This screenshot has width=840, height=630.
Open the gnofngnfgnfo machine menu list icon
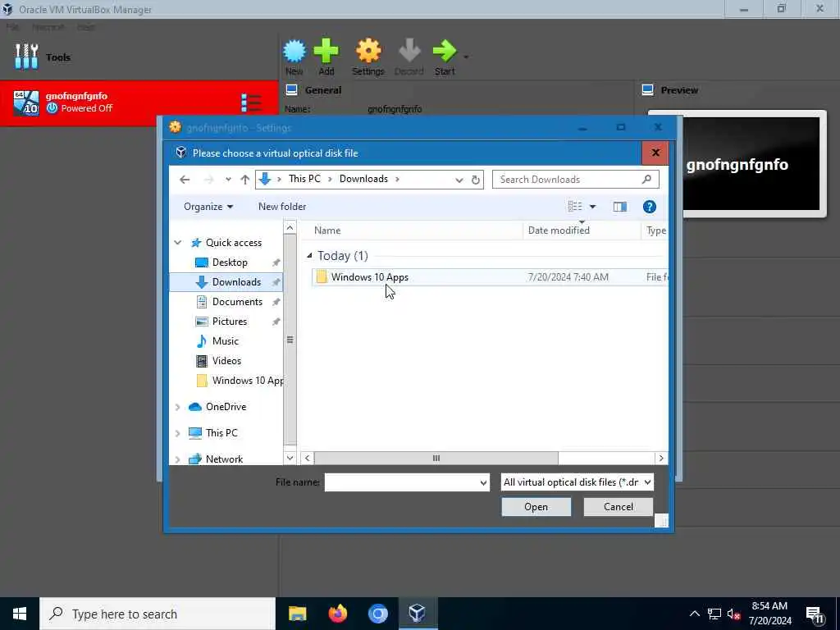[x=251, y=103]
